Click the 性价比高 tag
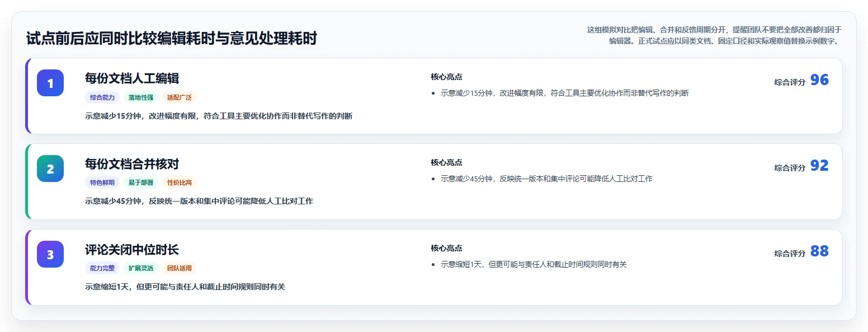 [x=180, y=183]
